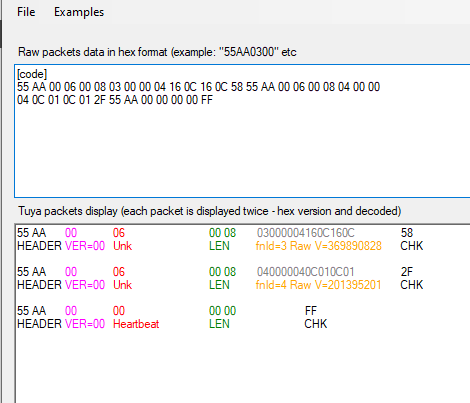Click empty area of raw packets textbox
This screenshot has height=403, width=470.
click(242, 153)
